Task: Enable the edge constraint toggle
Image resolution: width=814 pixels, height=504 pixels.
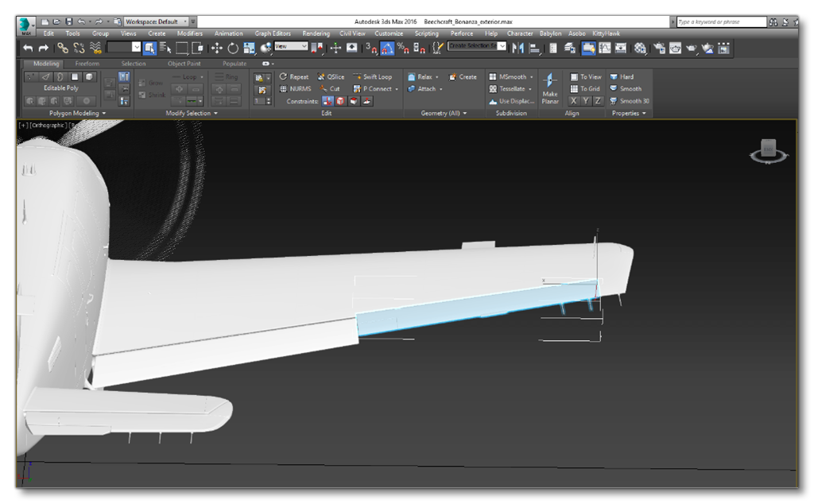Action: pyautogui.click(x=339, y=101)
